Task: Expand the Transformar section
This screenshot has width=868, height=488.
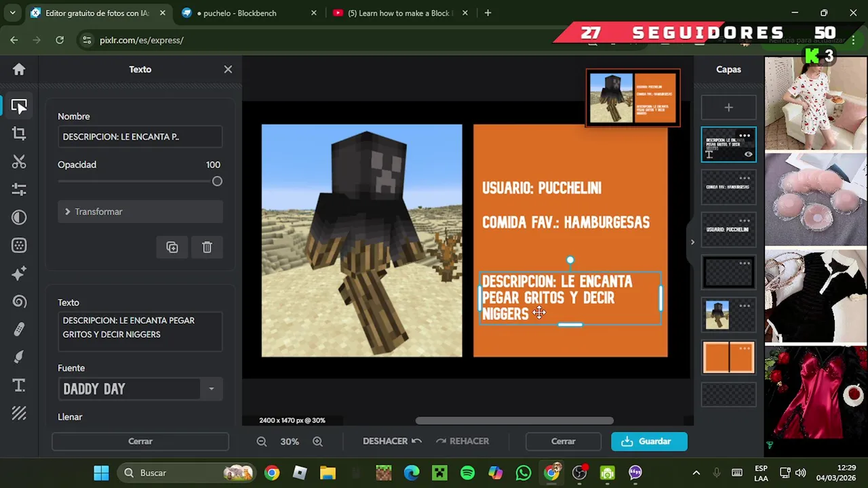Action: point(140,211)
